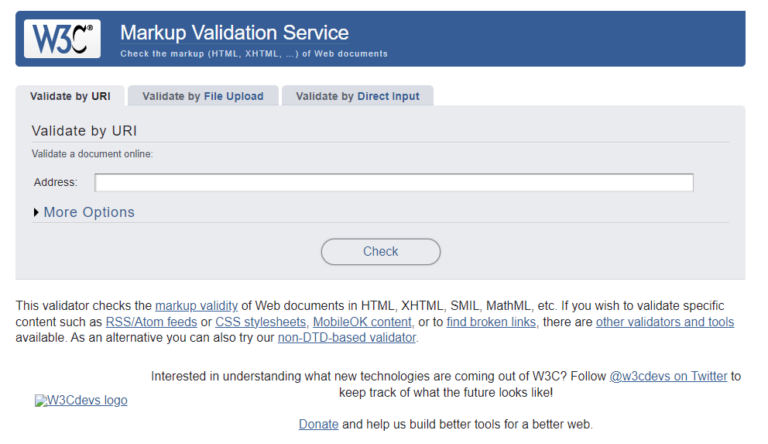Viewport: 768px width, 444px height.
Task: Expand More Options disclosure triangle
Action: [x=36, y=212]
